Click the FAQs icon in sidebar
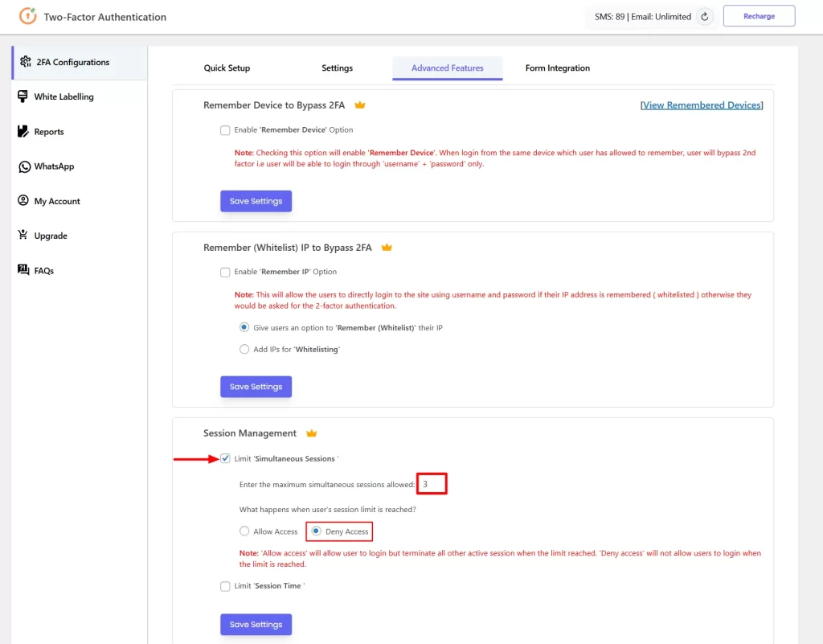Image resolution: width=823 pixels, height=644 pixels. click(23, 271)
